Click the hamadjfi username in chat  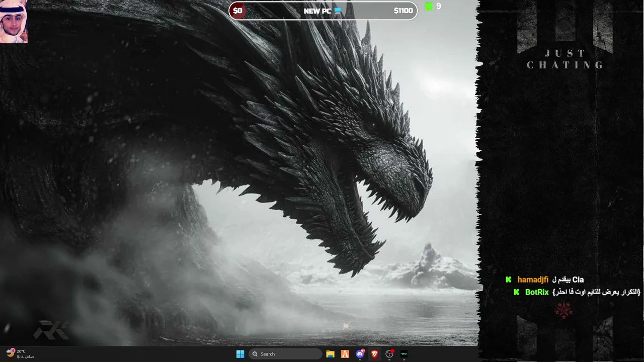click(533, 280)
